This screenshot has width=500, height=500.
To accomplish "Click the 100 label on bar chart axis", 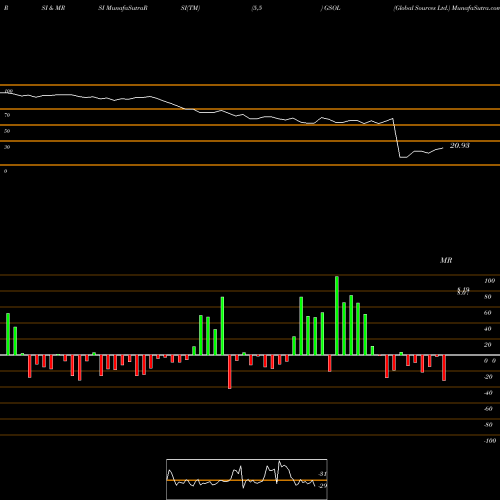I will pyautogui.click(x=489, y=281).
